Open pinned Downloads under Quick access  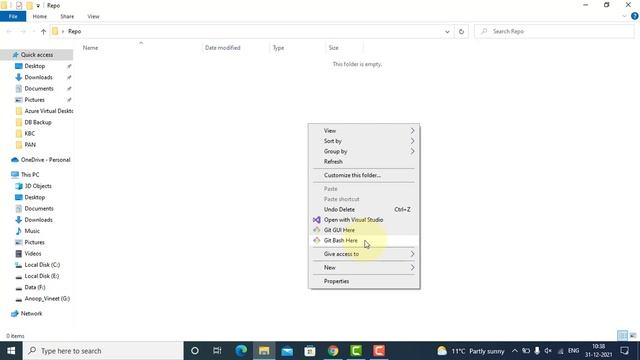tap(38, 77)
